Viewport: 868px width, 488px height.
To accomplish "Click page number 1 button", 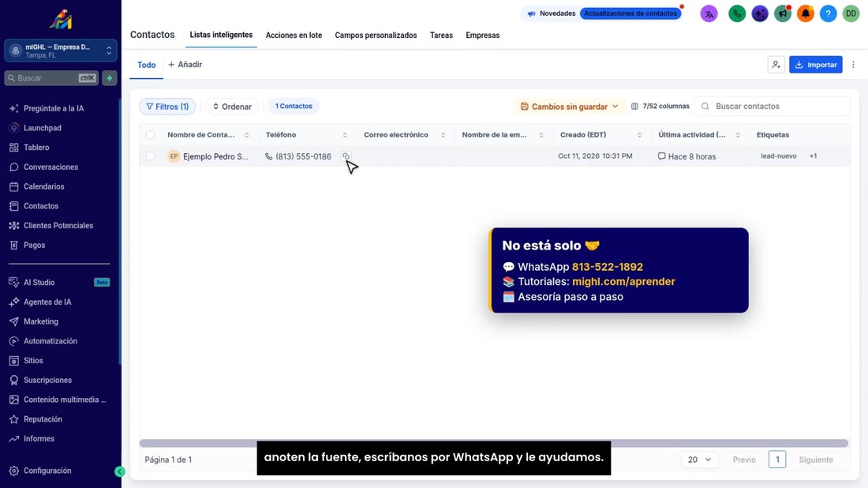I will [x=776, y=460].
